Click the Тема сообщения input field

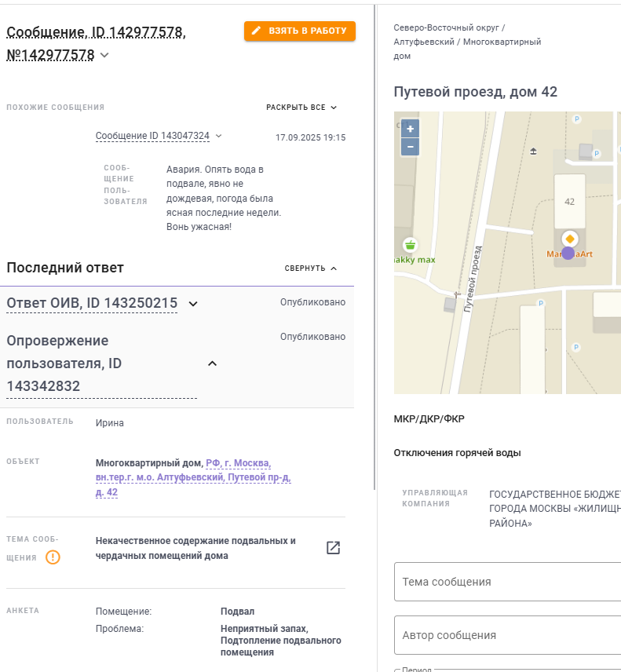tap(507, 582)
